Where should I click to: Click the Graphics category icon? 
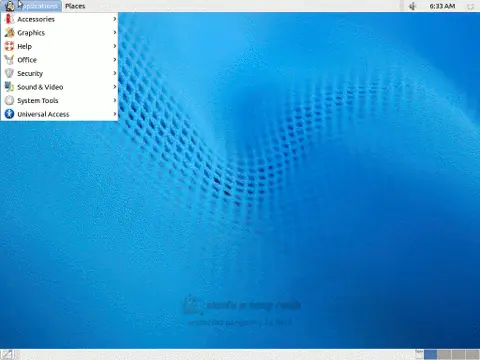9,33
